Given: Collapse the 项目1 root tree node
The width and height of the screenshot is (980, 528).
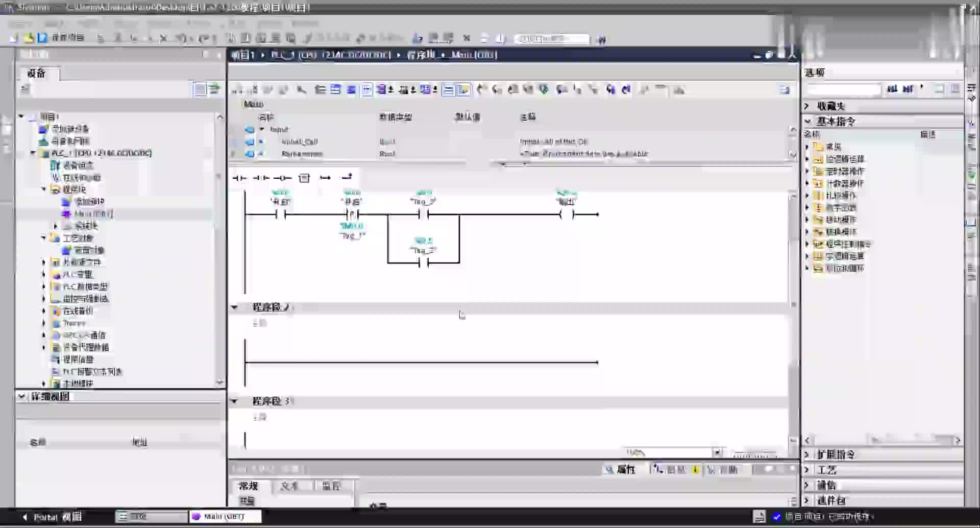Looking at the screenshot, I should point(21,116).
